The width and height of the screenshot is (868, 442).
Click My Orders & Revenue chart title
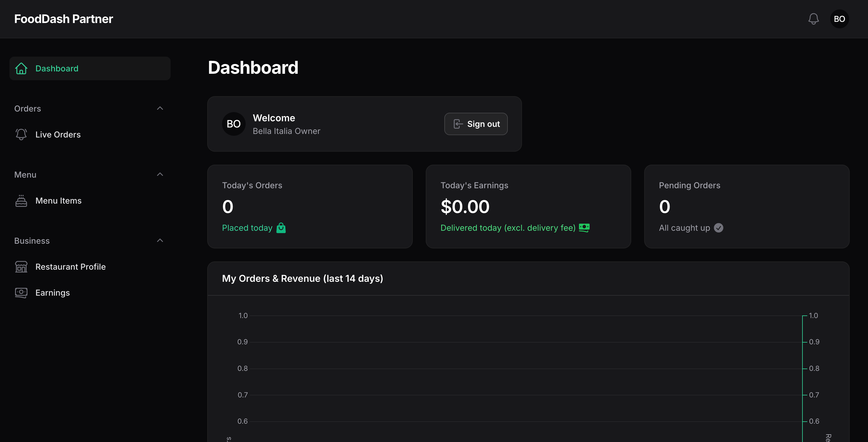302,279
